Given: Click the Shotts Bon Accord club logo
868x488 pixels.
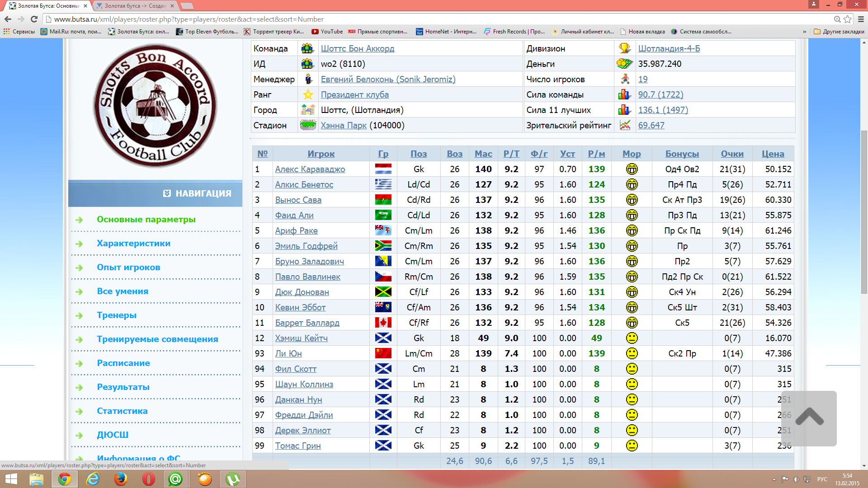Looking at the screenshot, I should pyautogui.click(x=155, y=106).
